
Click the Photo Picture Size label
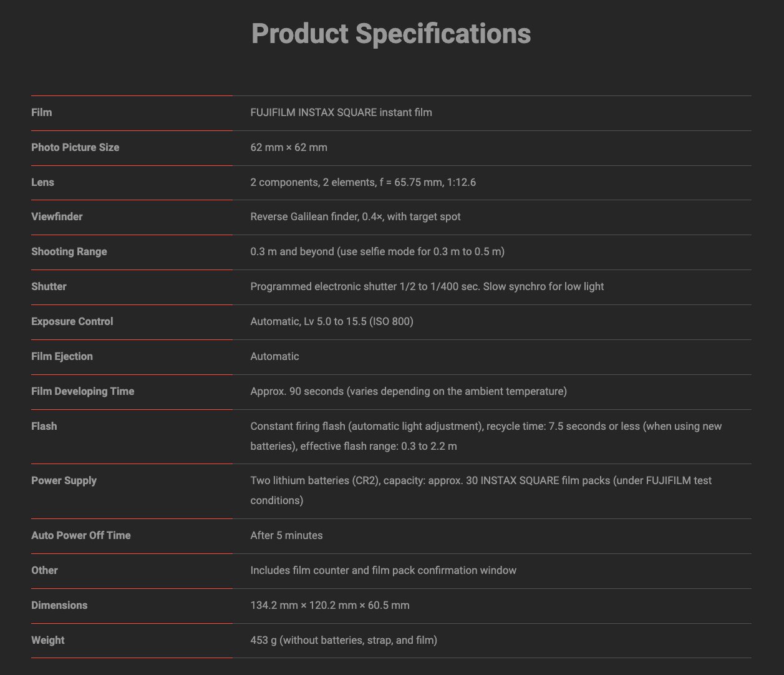tap(75, 147)
